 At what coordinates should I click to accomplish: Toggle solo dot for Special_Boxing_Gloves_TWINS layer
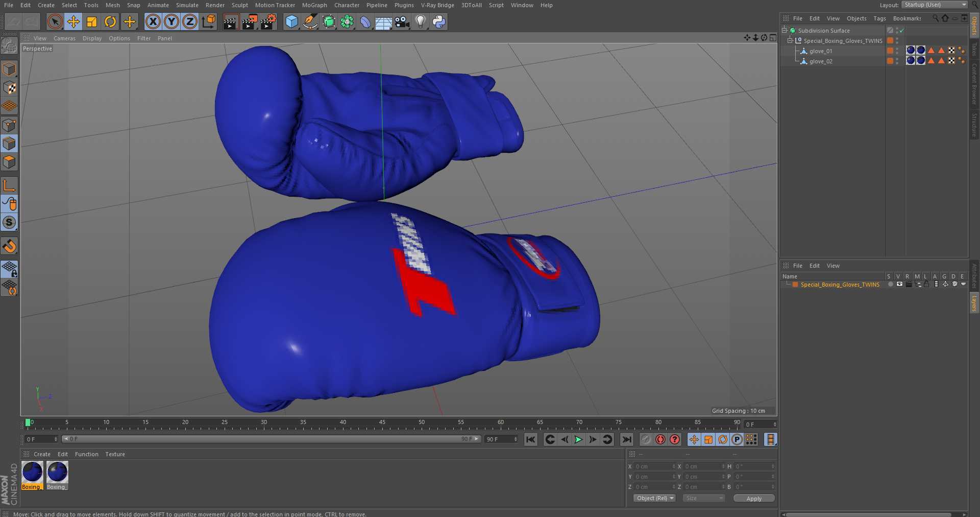[890, 284]
